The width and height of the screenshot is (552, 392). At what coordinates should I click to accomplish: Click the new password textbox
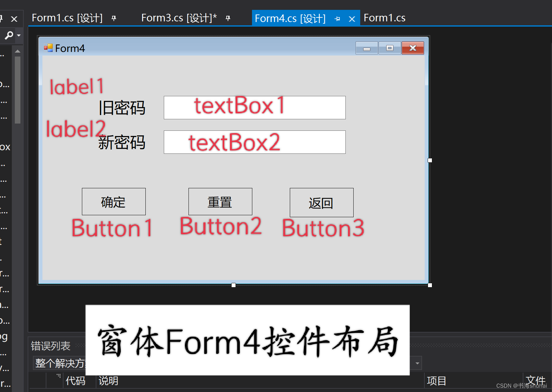point(255,142)
